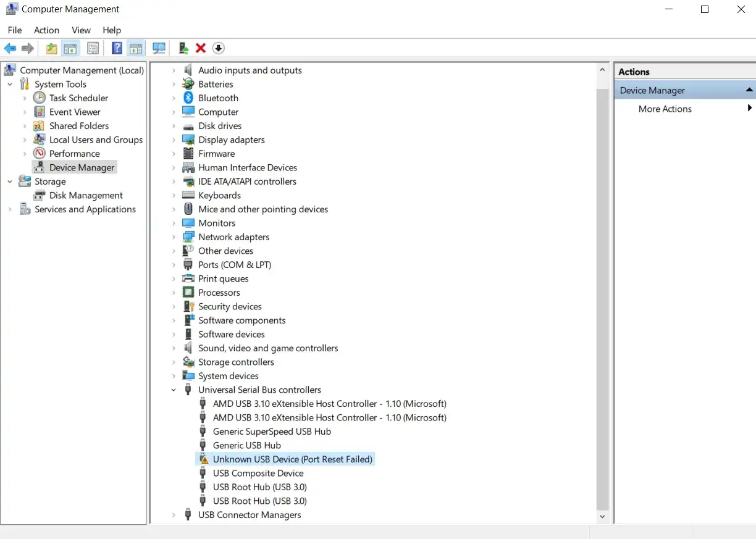The image size is (756, 539).
Task: Click the Batteries category icon
Action: tap(188, 84)
